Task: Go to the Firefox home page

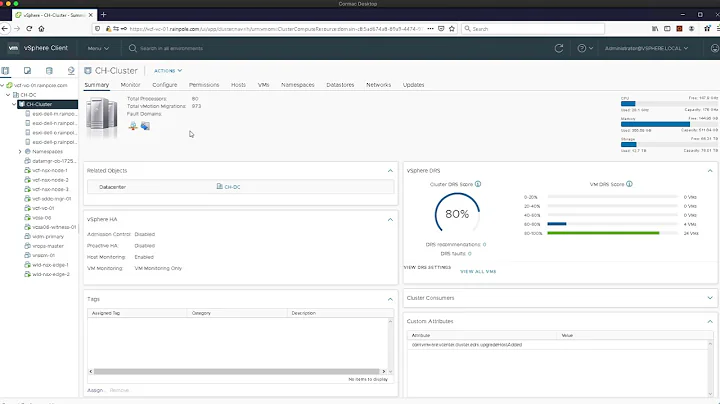Action: pyautogui.click(x=41, y=28)
